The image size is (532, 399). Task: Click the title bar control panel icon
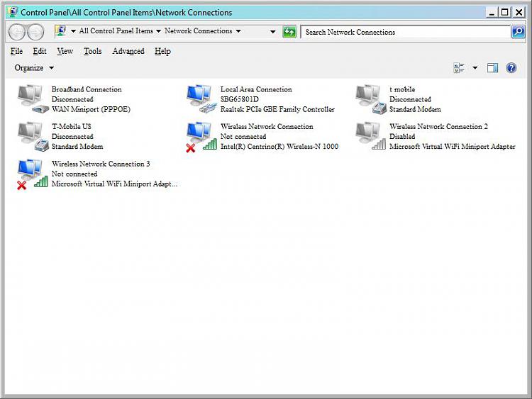click(13, 12)
